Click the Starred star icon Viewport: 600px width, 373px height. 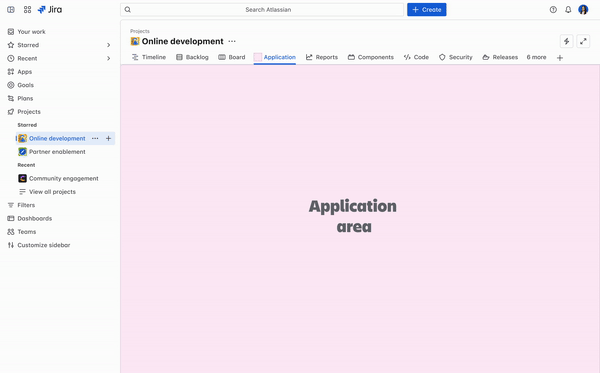click(11, 45)
